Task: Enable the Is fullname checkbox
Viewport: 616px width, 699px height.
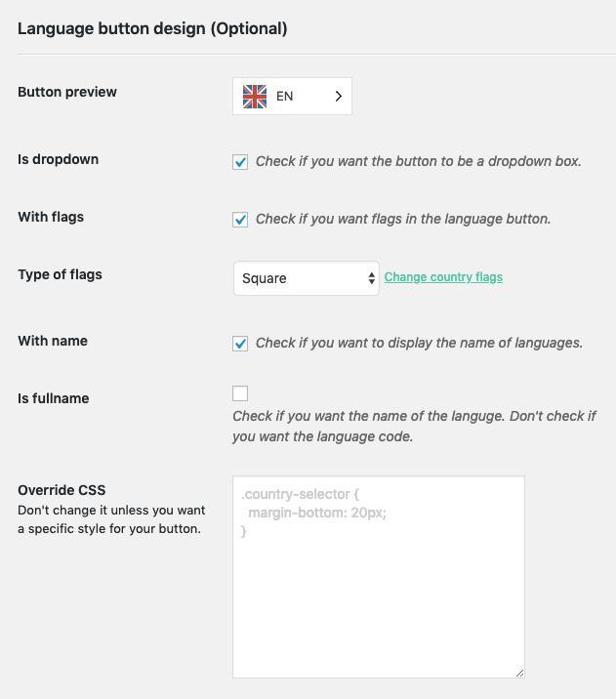Action: (x=240, y=393)
